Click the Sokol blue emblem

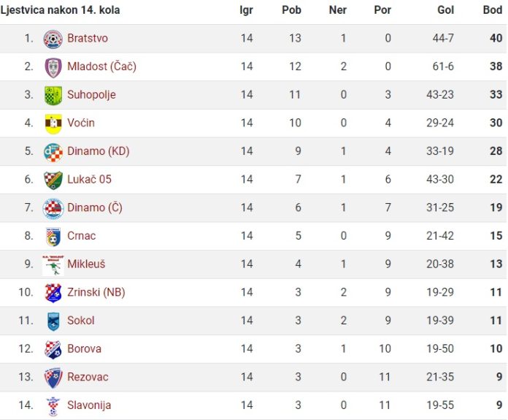53,321
